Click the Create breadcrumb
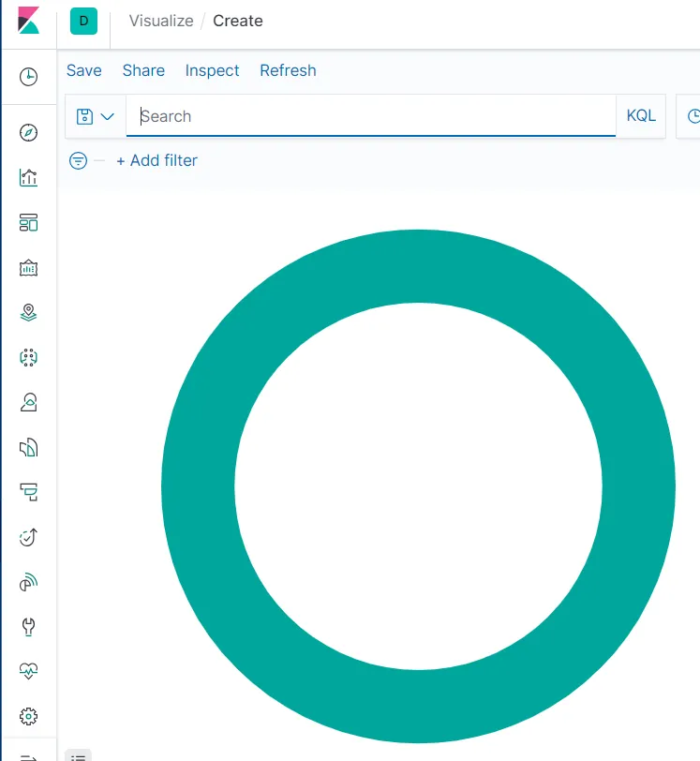This screenshot has width=700, height=761. point(238,21)
